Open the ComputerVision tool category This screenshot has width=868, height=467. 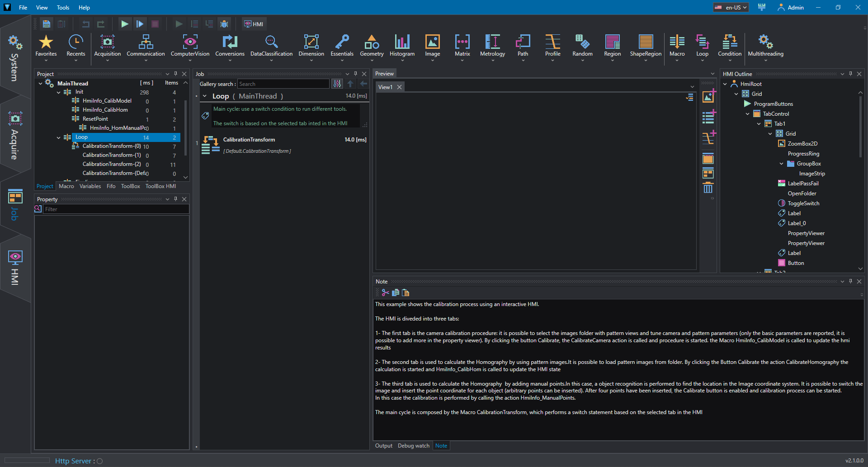point(190,46)
